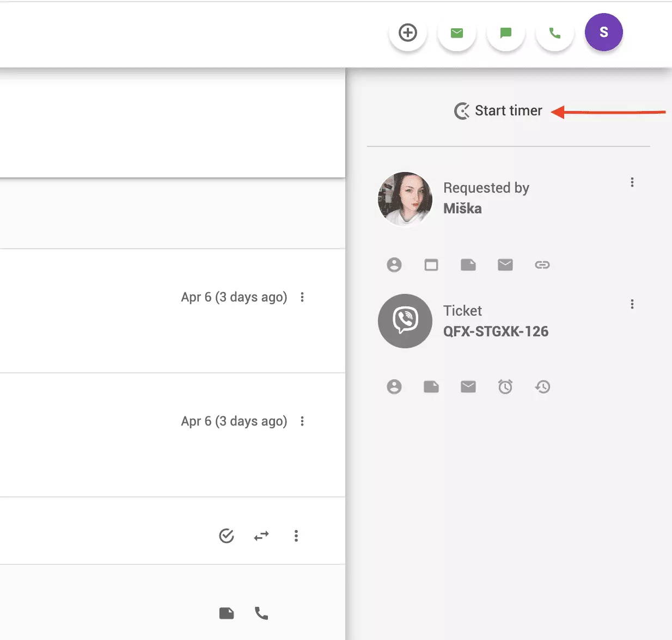
Task: Open the ticket options three-dot menu
Action: click(632, 304)
